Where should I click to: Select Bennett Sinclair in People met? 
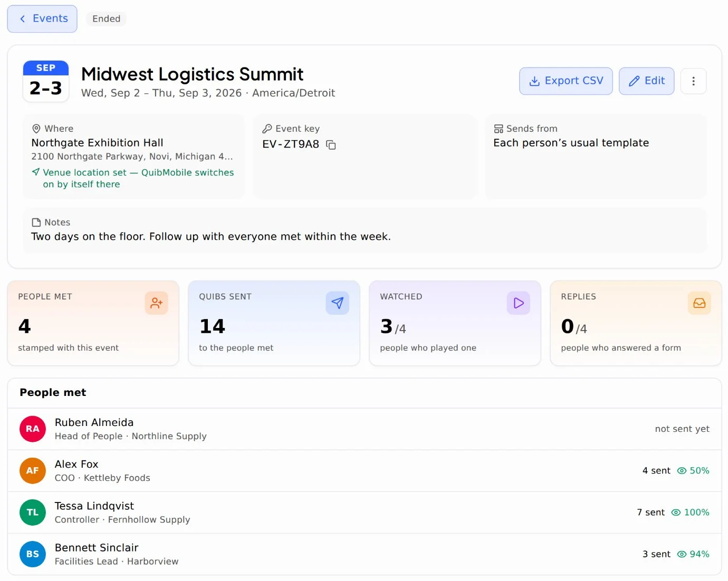click(365, 554)
